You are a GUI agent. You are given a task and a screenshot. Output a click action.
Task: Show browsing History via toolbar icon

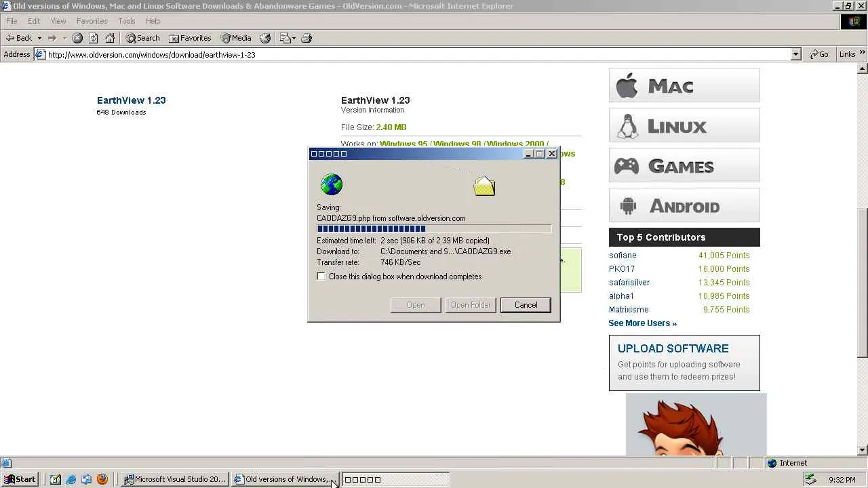(265, 38)
